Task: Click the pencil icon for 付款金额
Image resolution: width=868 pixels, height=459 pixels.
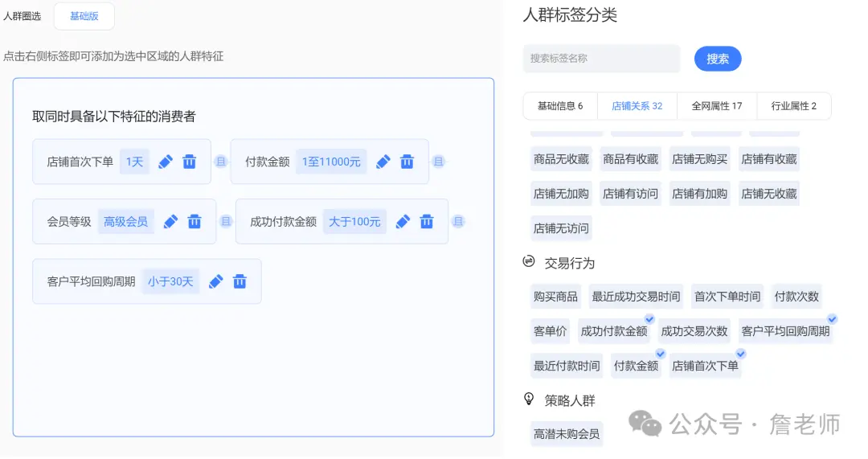Action: (x=383, y=162)
